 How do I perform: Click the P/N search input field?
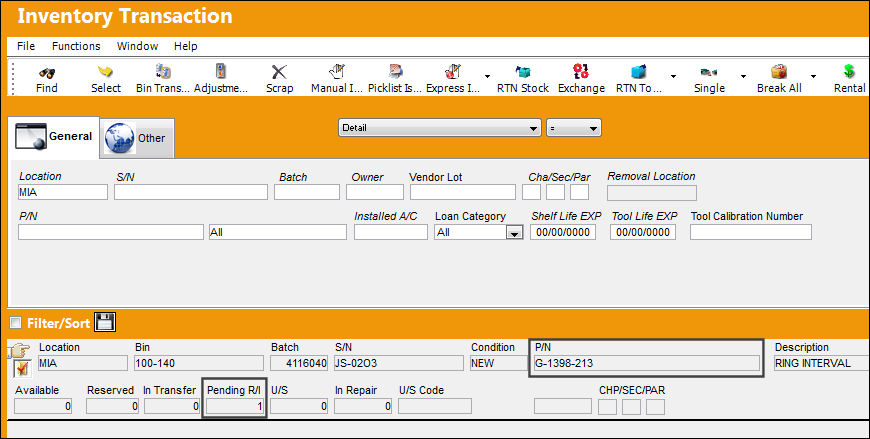point(110,232)
